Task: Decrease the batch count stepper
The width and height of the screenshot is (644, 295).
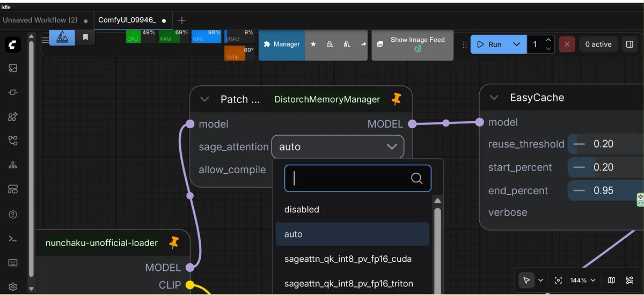Action: [x=548, y=49]
